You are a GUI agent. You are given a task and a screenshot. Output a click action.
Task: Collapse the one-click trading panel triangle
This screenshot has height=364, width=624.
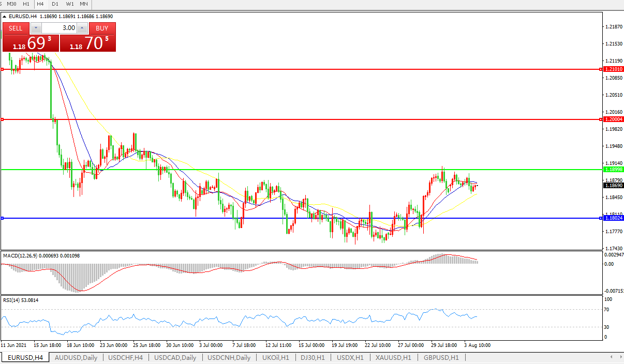click(x=5, y=17)
